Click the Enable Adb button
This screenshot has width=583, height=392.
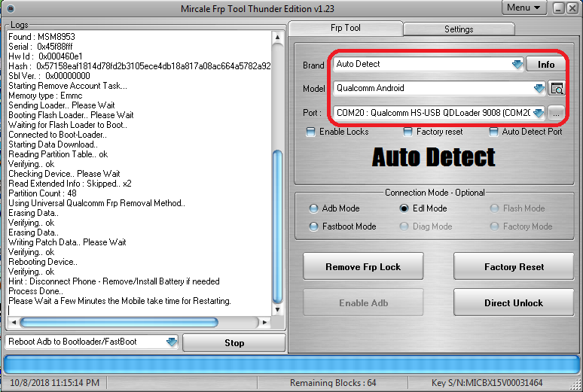pos(363,302)
